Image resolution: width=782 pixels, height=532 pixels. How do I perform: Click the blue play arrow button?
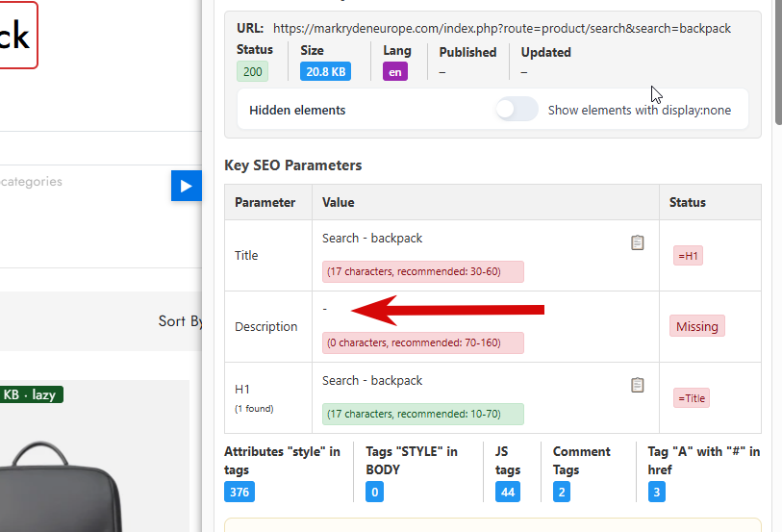coord(186,186)
